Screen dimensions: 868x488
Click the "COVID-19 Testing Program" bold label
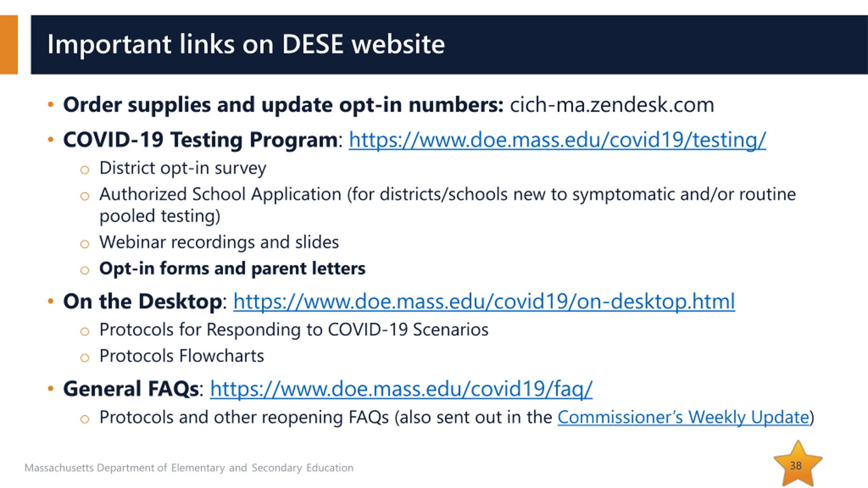[200, 140]
